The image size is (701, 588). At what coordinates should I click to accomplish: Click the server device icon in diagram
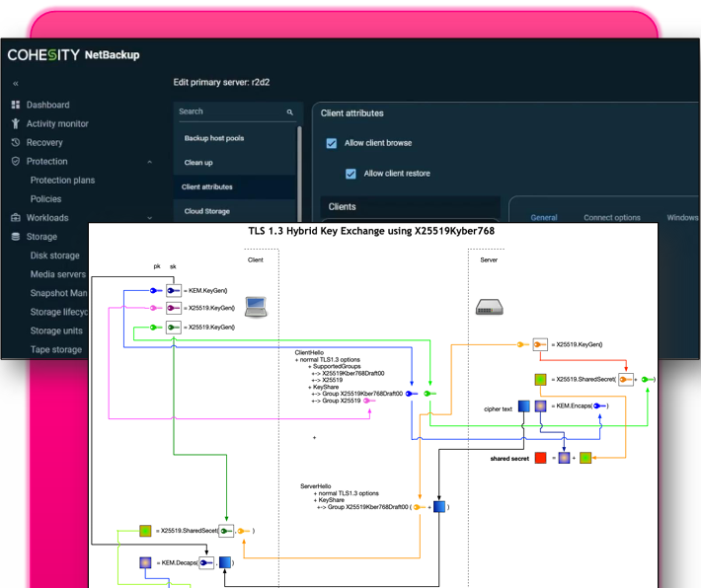pos(489,308)
